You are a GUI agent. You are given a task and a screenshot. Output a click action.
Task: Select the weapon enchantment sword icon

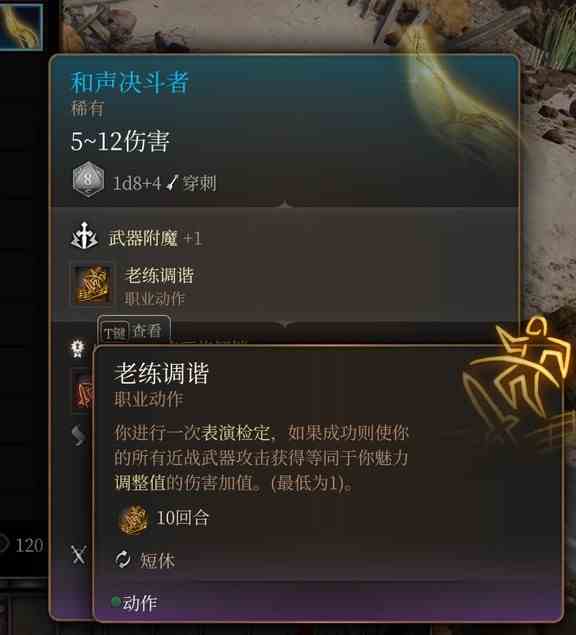tap(84, 235)
